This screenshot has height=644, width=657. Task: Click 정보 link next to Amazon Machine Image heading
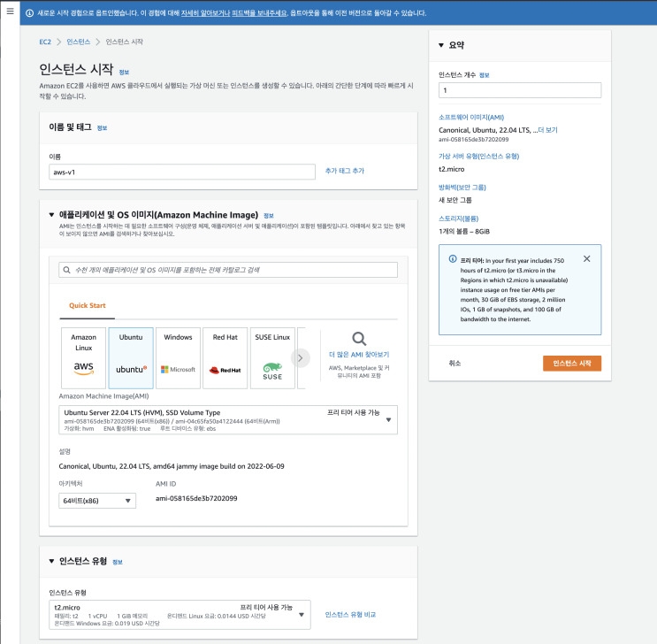point(269,216)
